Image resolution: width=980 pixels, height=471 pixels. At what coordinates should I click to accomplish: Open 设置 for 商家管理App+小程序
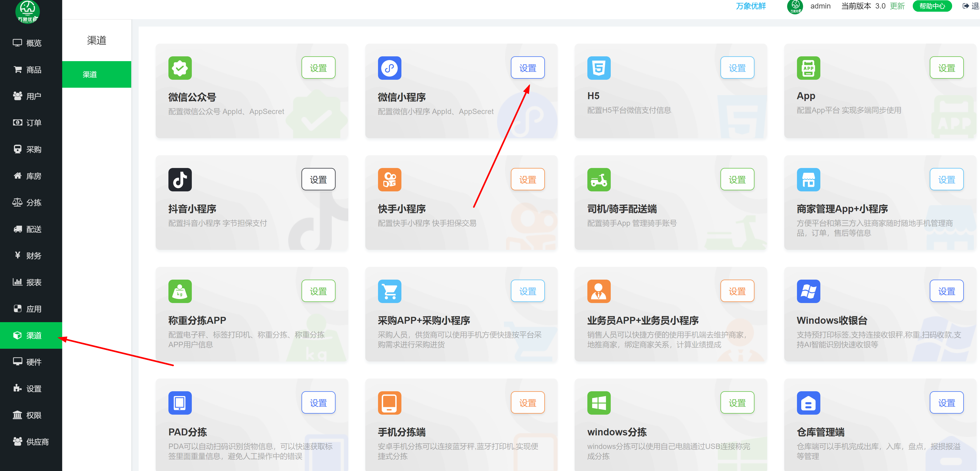pyautogui.click(x=947, y=179)
